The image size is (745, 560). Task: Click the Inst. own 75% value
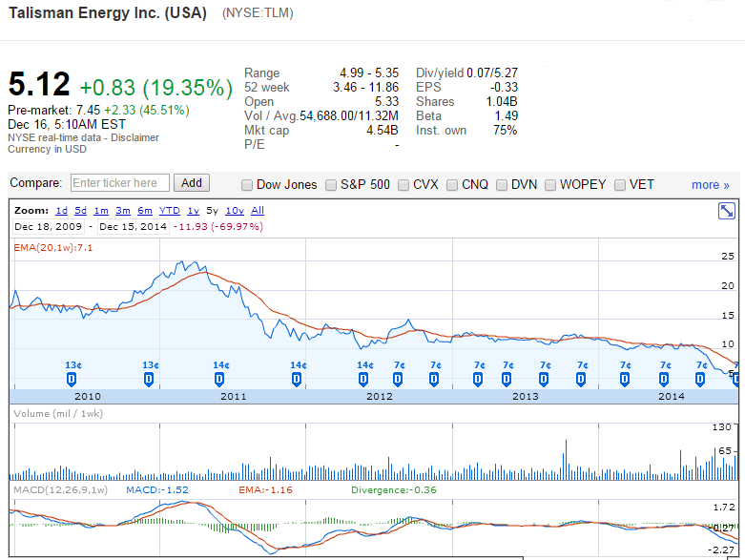click(505, 130)
